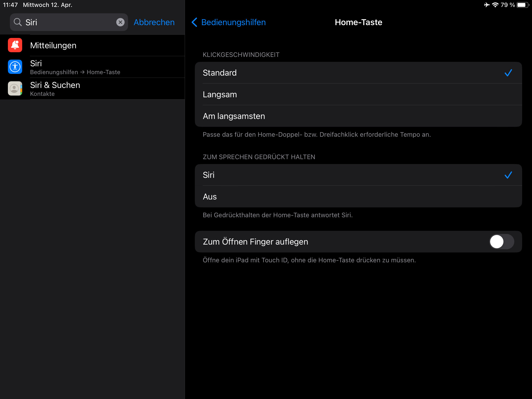Click the red Mitteilungen bell icon
532x399 pixels.
pyautogui.click(x=15, y=45)
